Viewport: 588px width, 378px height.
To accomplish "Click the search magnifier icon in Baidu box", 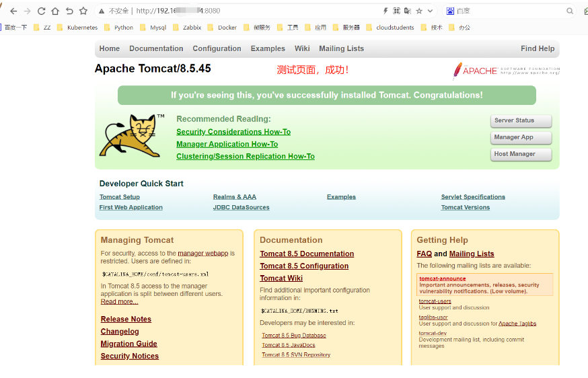I will [570, 11].
